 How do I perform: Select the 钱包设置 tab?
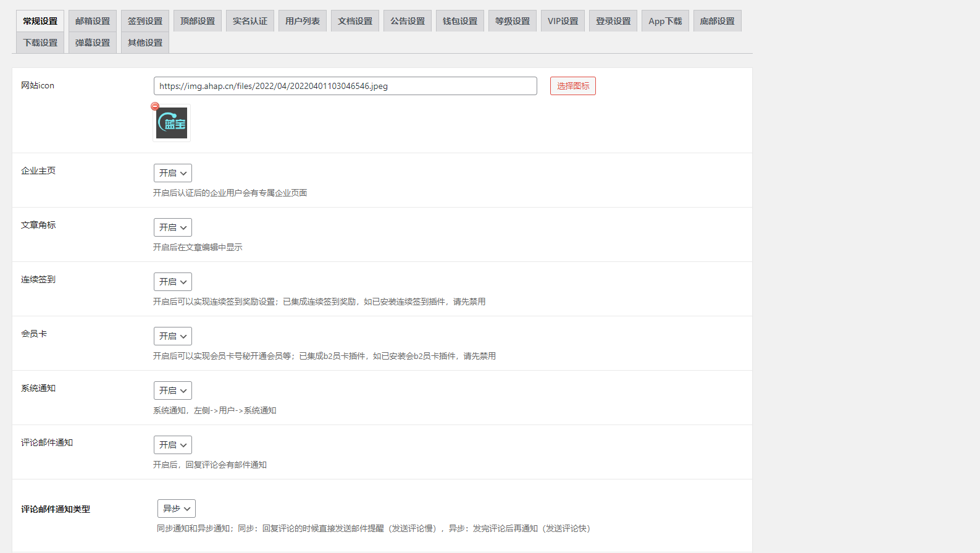tap(460, 21)
